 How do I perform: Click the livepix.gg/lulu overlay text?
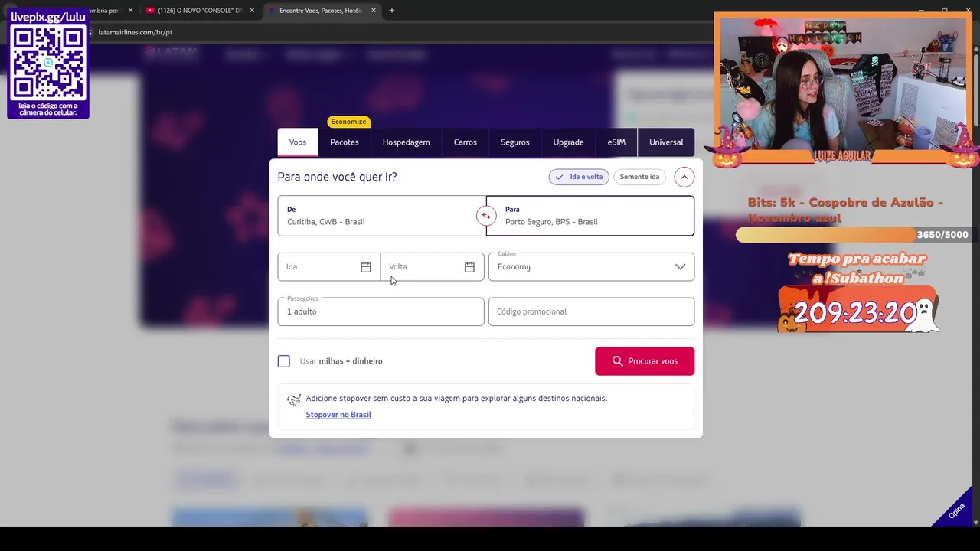pos(48,16)
